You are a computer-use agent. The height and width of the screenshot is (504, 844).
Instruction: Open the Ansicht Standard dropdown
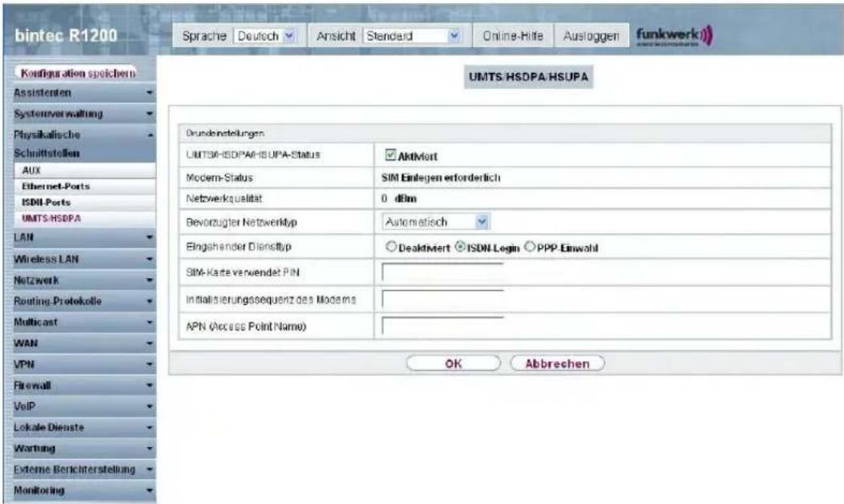413,36
